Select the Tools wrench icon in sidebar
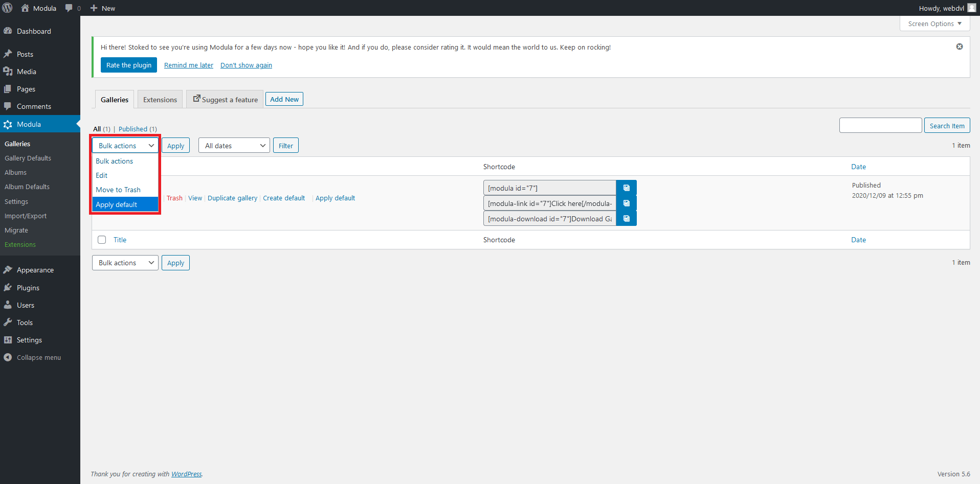 coord(8,322)
